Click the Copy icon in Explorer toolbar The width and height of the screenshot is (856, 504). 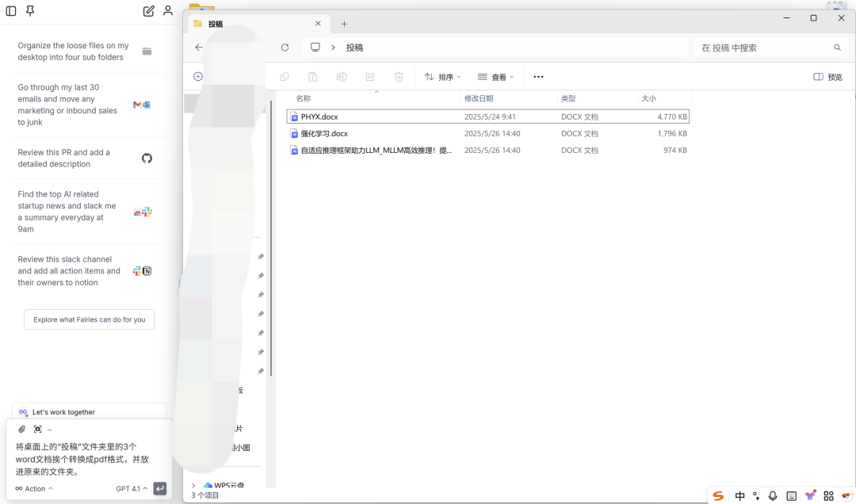[x=285, y=77]
